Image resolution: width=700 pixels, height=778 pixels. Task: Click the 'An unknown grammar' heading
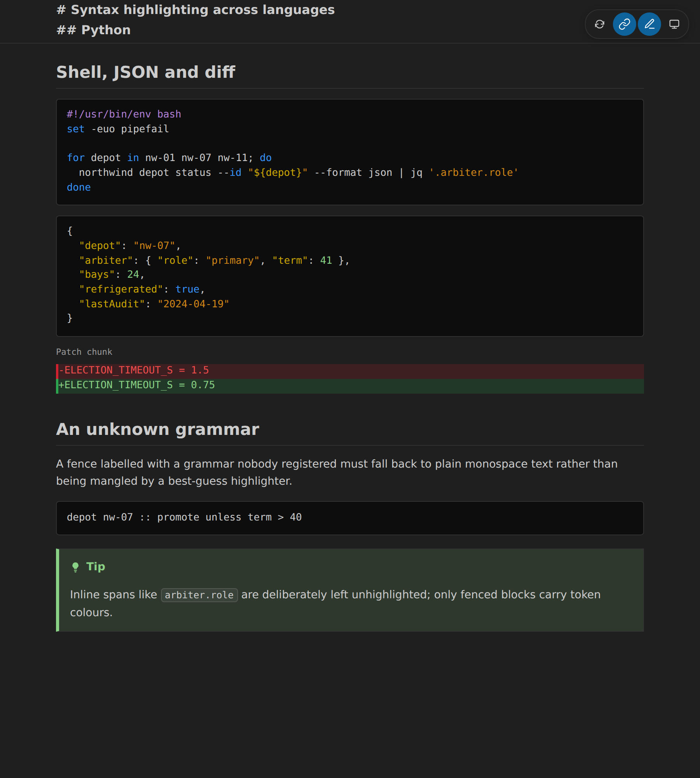point(157,429)
